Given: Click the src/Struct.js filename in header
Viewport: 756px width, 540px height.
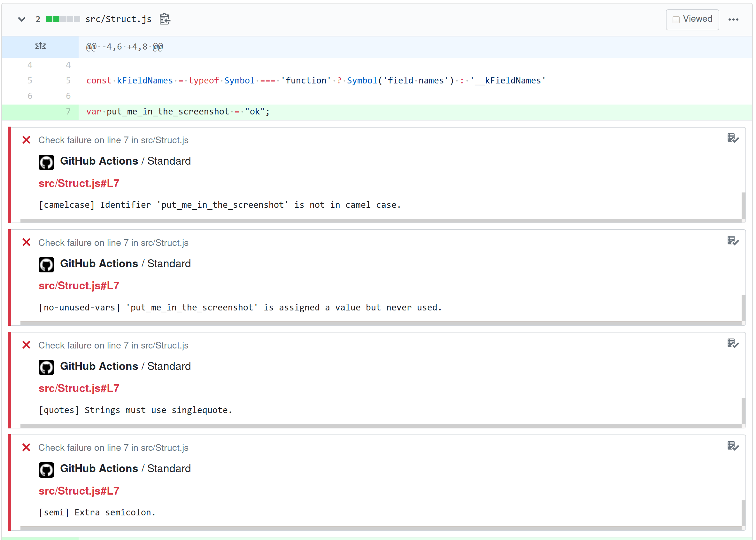Looking at the screenshot, I should 118,19.
